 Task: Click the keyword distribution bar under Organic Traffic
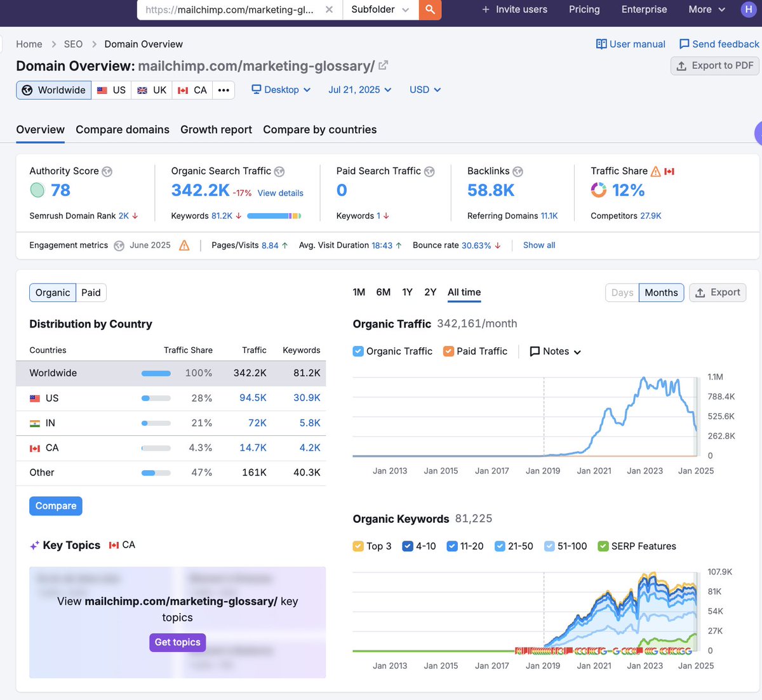pyautogui.click(x=274, y=216)
